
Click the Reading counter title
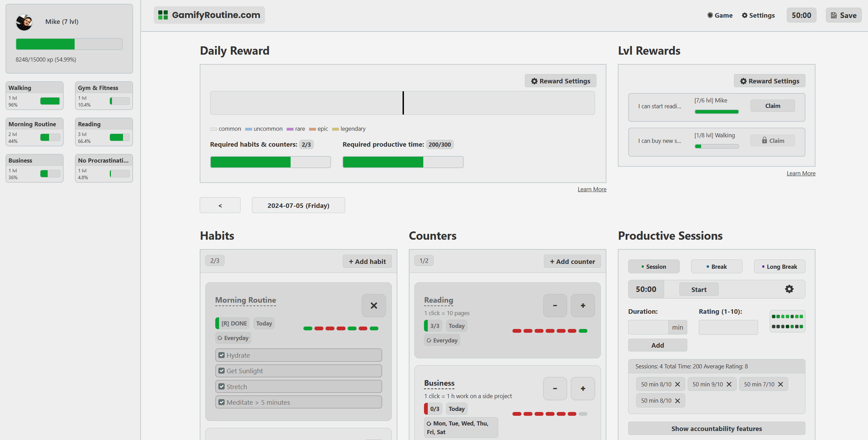click(438, 300)
